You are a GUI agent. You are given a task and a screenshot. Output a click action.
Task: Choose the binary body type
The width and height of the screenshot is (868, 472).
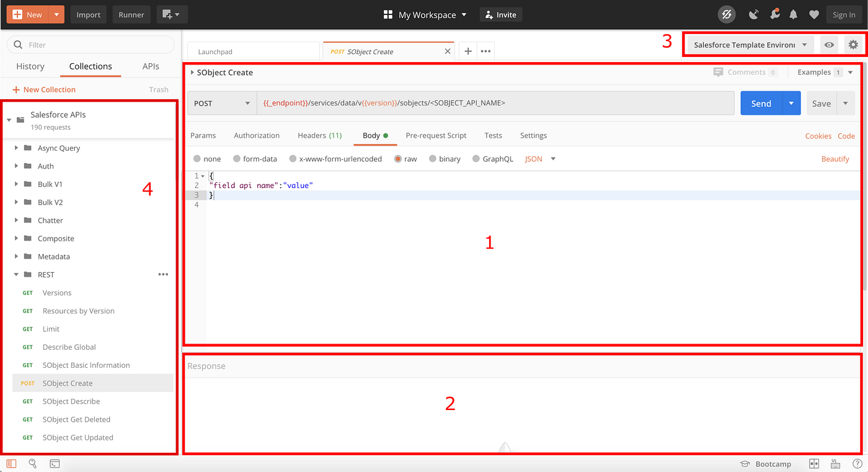445,158
